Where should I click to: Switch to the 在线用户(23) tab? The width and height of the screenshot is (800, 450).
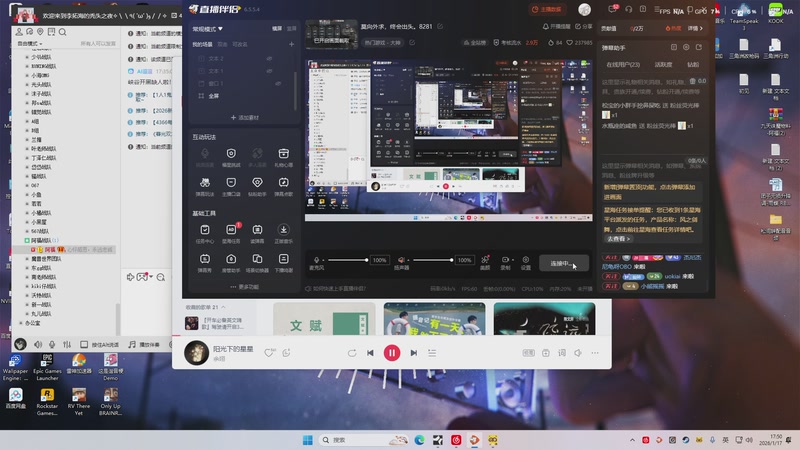point(623,65)
